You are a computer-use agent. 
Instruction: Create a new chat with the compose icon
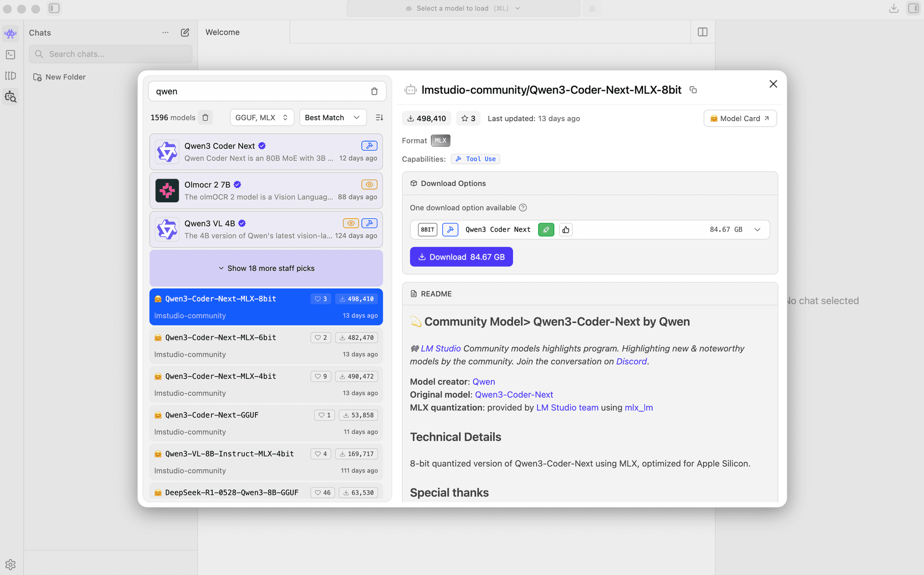[185, 33]
